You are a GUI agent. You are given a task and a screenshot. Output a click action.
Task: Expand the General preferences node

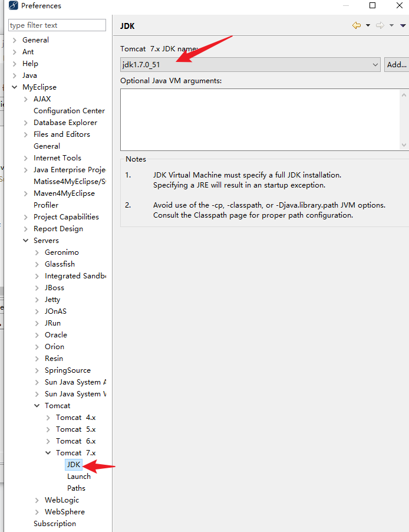(x=15, y=40)
